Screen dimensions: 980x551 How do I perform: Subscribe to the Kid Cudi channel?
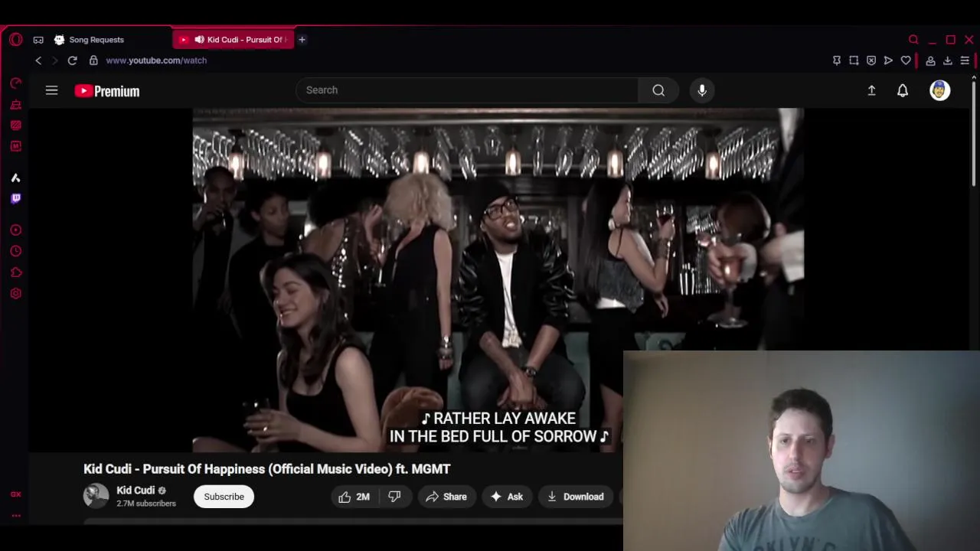coord(224,497)
